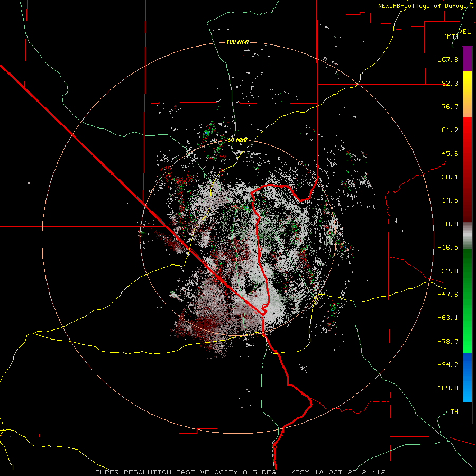Select the -63.1 legend value
Viewport: 476px width, 476px height.
pos(448,318)
